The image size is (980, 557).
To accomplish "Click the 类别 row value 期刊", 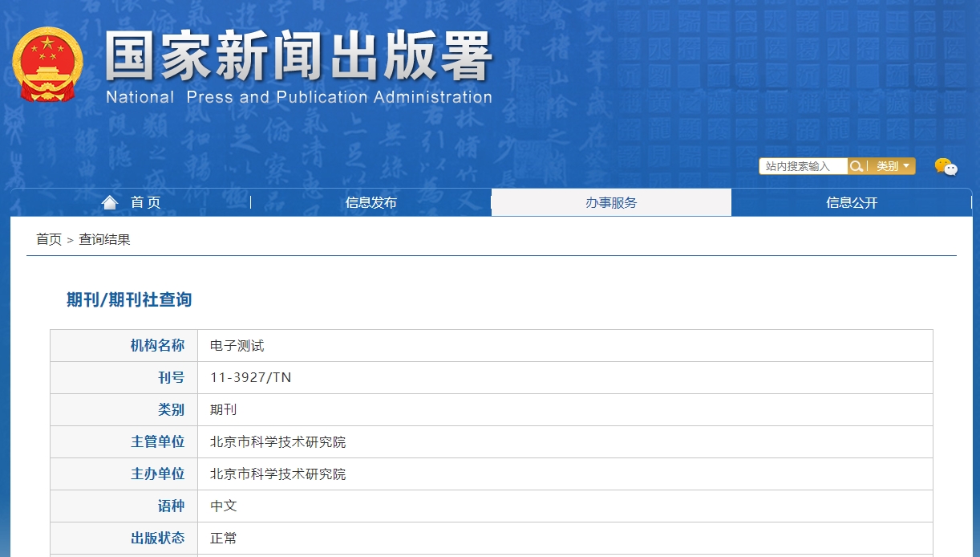I will click(x=223, y=410).
